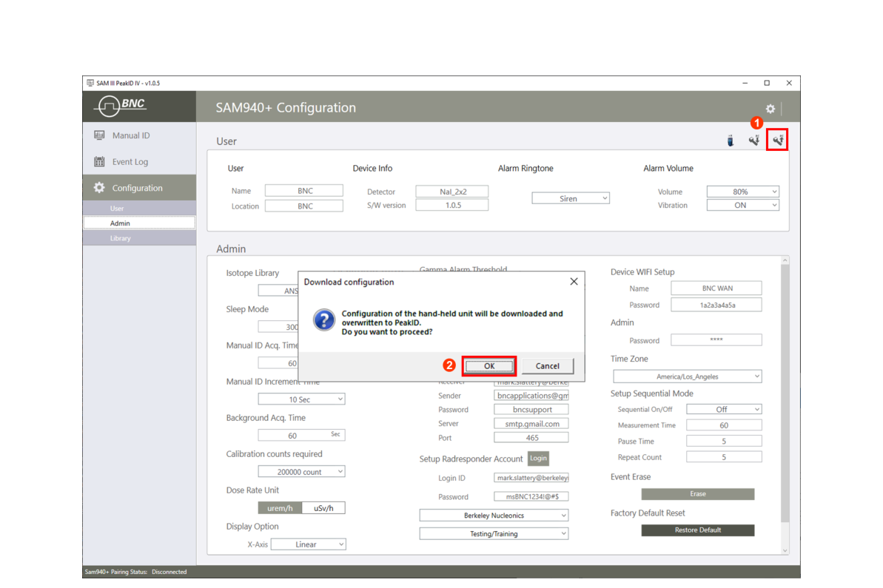This screenshot has width=883, height=588.
Task: Click the scrollbar down arrow in Admin panel
Action: [x=785, y=551]
